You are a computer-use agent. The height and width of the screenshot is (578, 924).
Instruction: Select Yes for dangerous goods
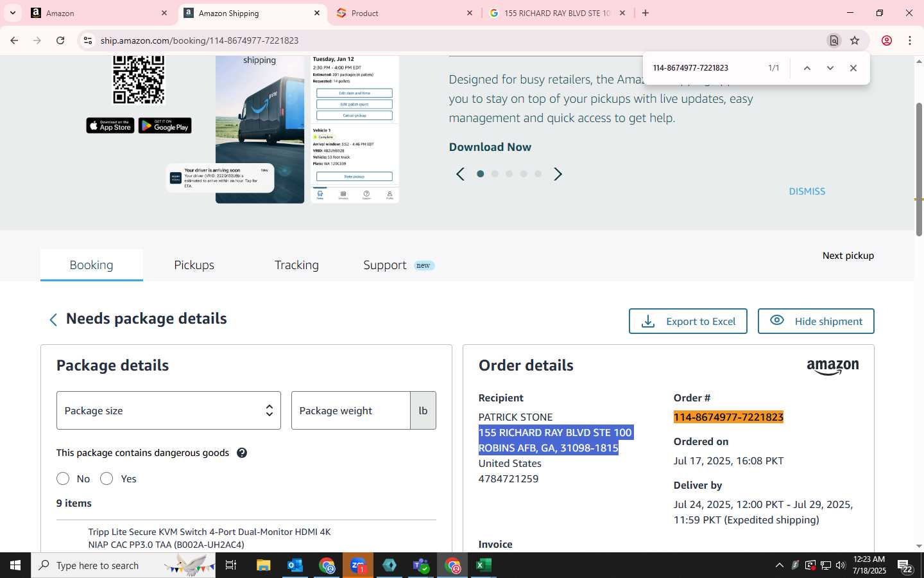coord(107,478)
